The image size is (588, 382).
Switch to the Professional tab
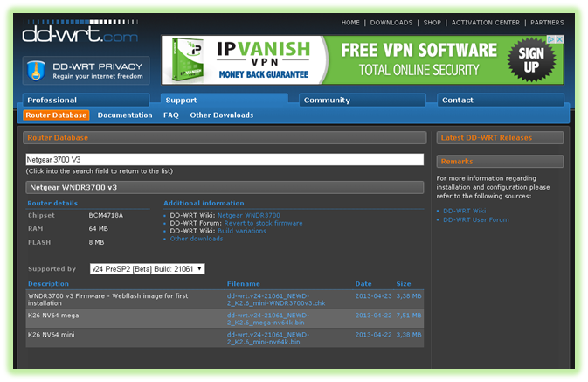pyautogui.click(x=86, y=101)
